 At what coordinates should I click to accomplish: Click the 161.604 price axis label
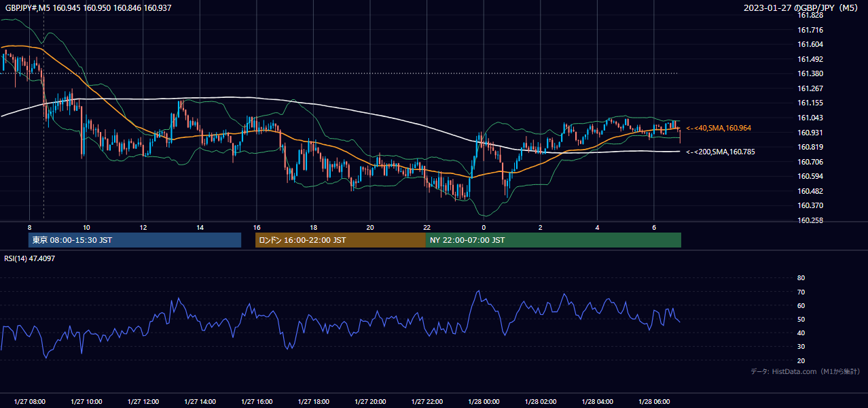pos(810,44)
